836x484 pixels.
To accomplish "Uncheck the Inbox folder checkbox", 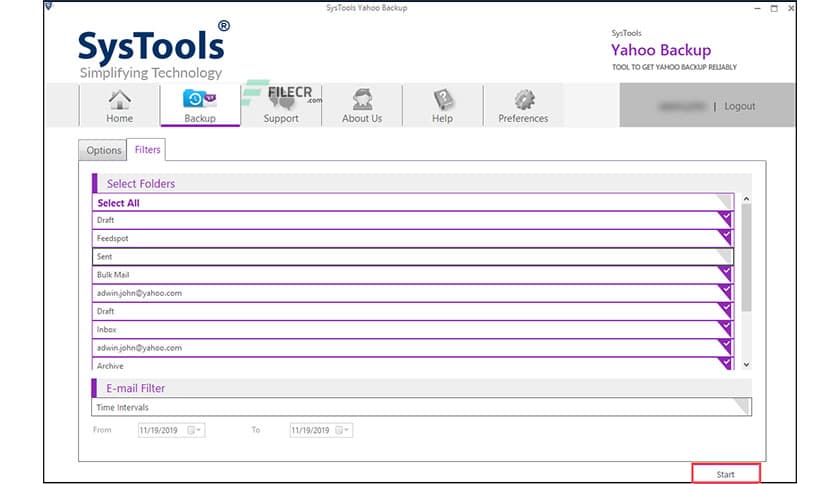I will pos(725,328).
